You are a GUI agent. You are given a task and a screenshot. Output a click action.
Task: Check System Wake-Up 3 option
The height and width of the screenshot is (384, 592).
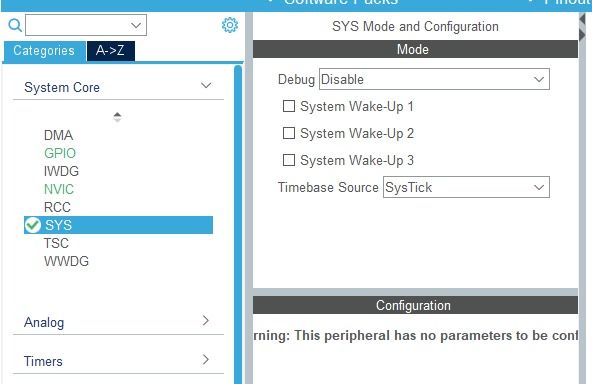point(289,160)
